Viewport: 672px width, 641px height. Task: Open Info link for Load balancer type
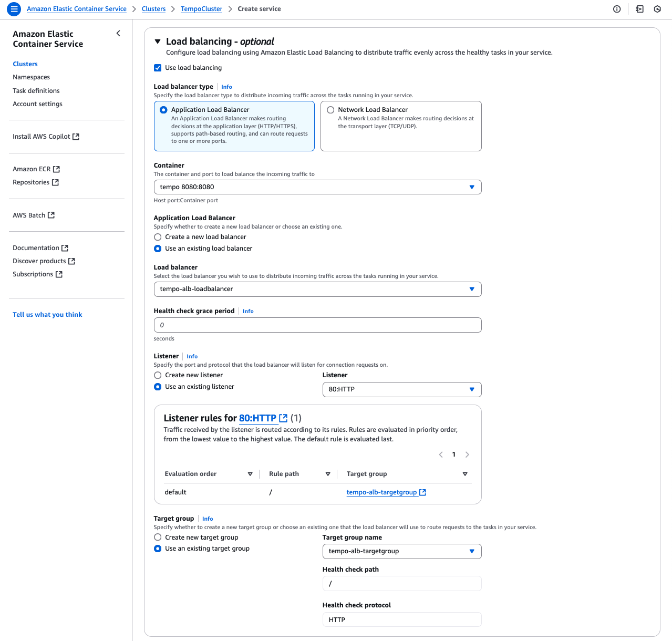click(x=226, y=87)
